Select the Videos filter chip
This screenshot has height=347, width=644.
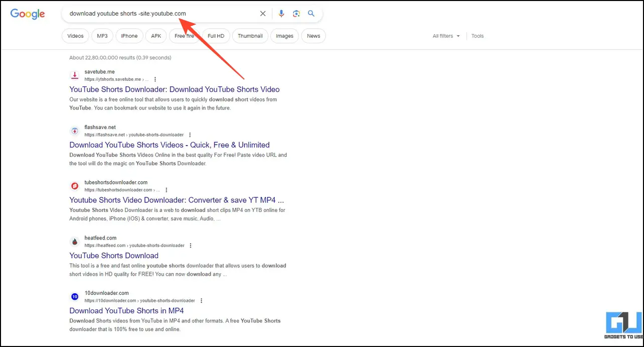click(75, 36)
